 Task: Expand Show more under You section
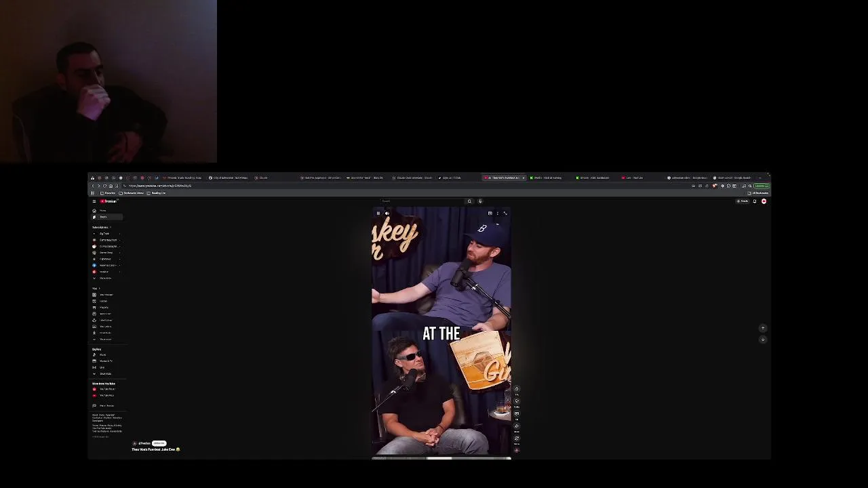(x=106, y=339)
